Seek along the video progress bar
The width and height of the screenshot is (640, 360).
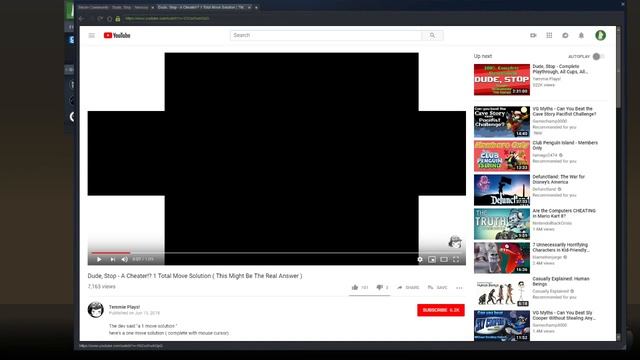(x=277, y=253)
